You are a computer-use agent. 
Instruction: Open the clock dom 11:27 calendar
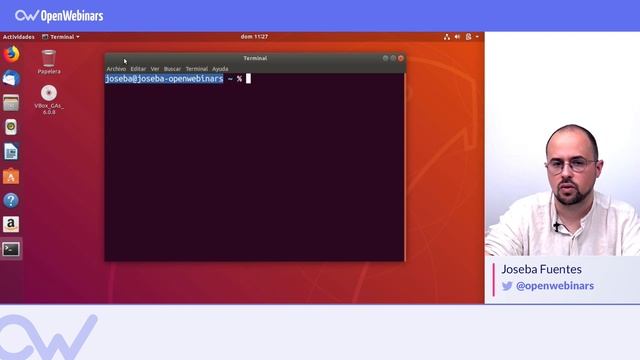[254, 37]
